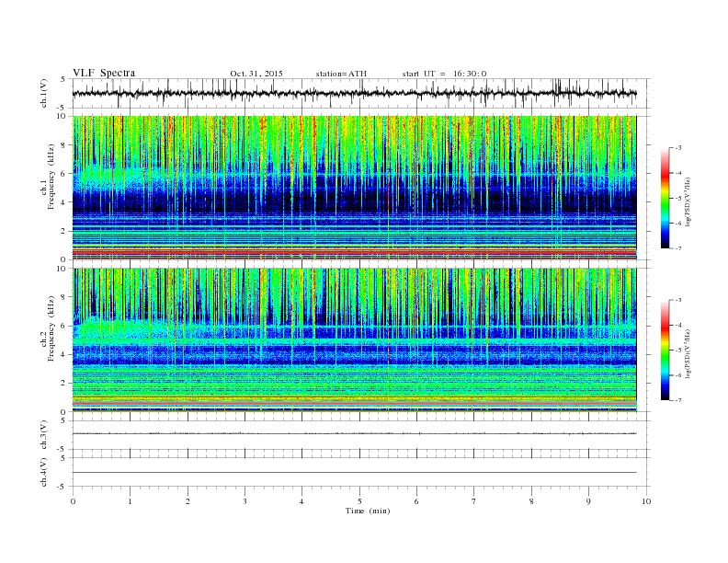Click the ch.2 spectrogram color bar
Image resolution: width=728 pixels, height=563 pixels.
click(x=665, y=350)
